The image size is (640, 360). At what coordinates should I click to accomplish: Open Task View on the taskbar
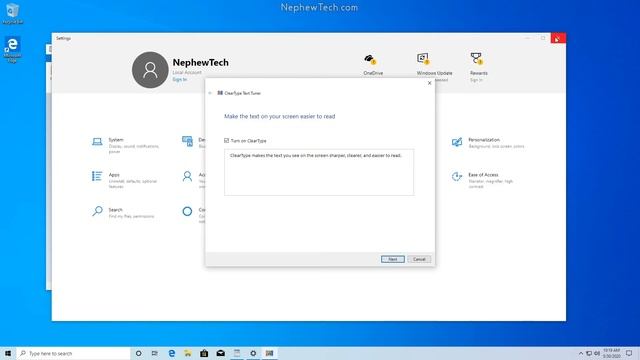155,353
